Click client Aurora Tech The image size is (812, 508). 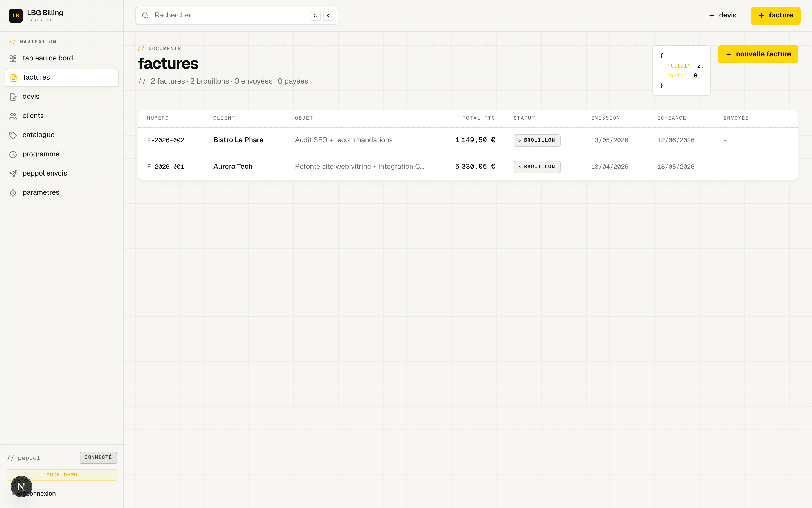pyautogui.click(x=233, y=167)
